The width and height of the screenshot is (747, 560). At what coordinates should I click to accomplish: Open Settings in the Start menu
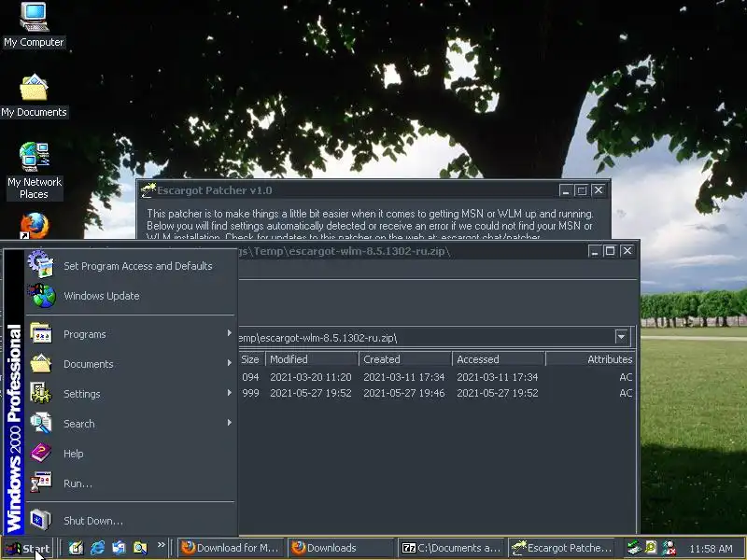pos(131,394)
